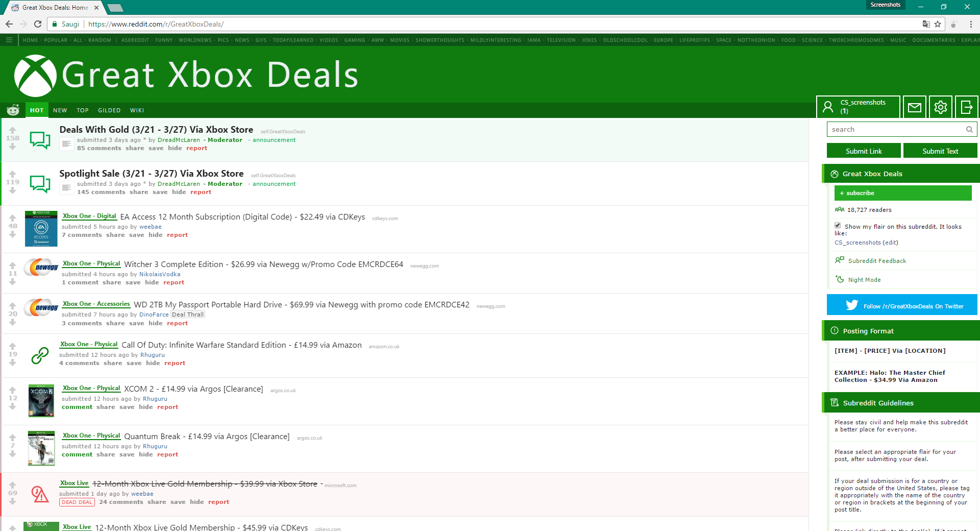Screen dimensions: 980x531
Task: Click the Twitter bird follow banner
Action: [x=902, y=305]
